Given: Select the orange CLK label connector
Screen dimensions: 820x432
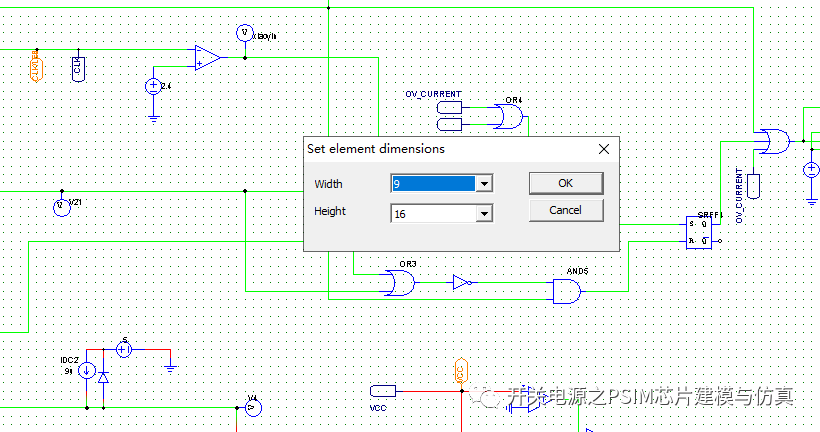Looking at the screenshot, I should point(36,69).
